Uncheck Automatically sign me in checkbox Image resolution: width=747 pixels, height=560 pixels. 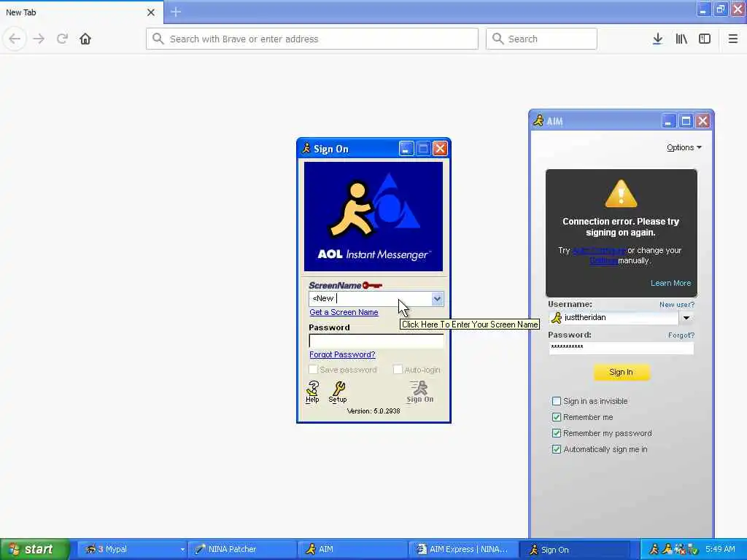[556, 449]
